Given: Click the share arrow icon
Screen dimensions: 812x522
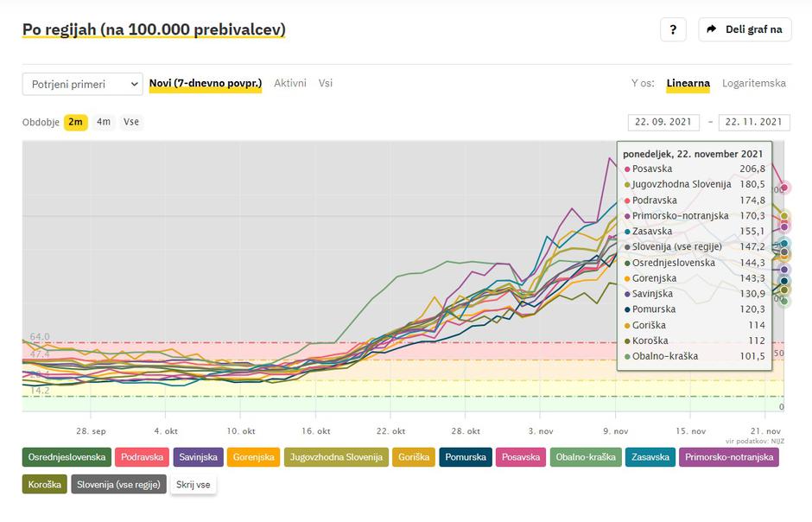Looking at the screenshot, I should point(712,29).
